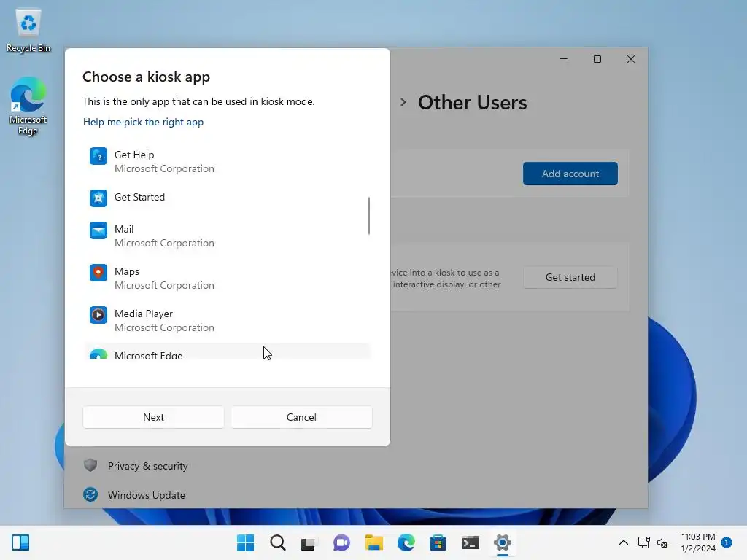747x560 pixels.
Task: Click the Maps app name text
Action: [127, 271]
